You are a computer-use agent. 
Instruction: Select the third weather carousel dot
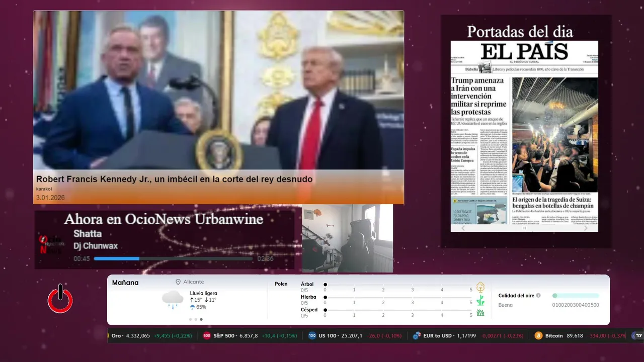[201, 319]
